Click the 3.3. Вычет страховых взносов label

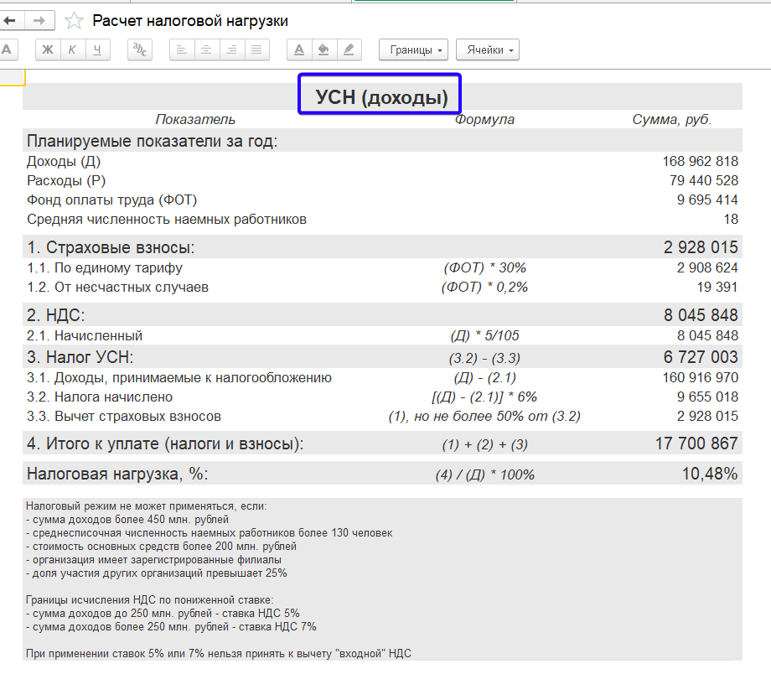click(124, 416)
